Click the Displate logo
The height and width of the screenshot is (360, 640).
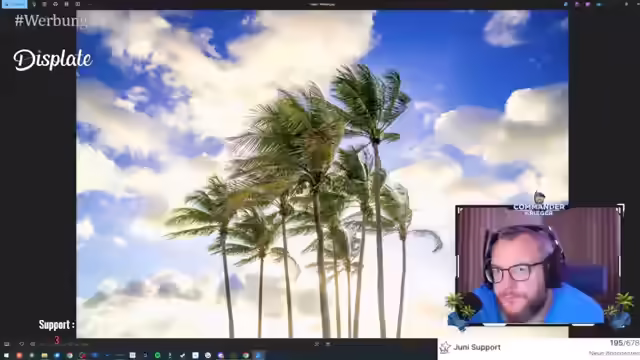click(53, 60)
